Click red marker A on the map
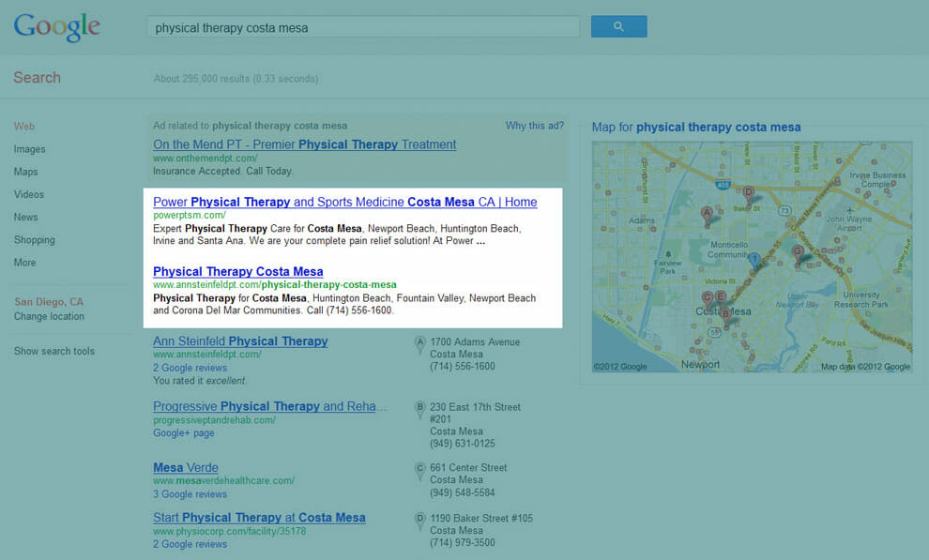This screenshot has height=560, width=929. pos(707,216)
